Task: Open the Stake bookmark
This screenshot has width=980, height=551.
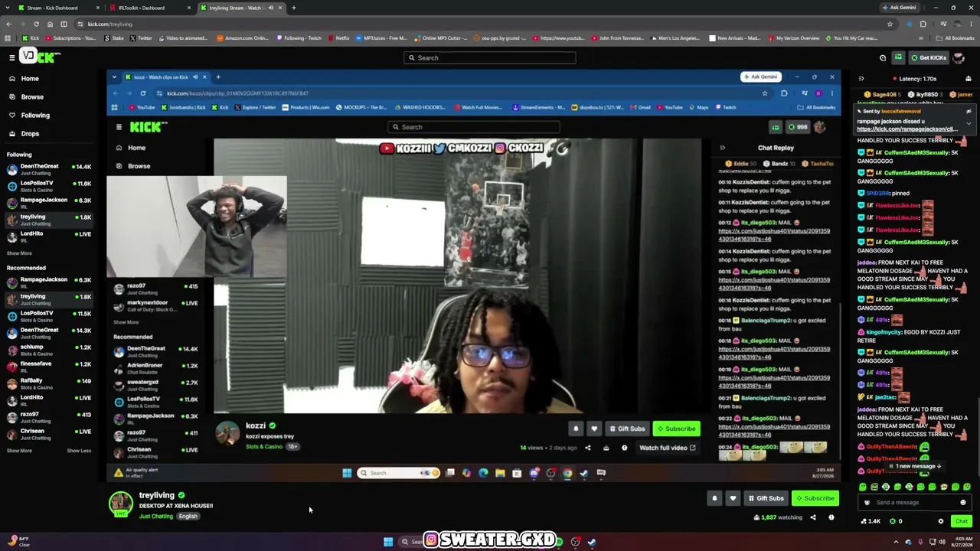Action: (x=113, y=38)
